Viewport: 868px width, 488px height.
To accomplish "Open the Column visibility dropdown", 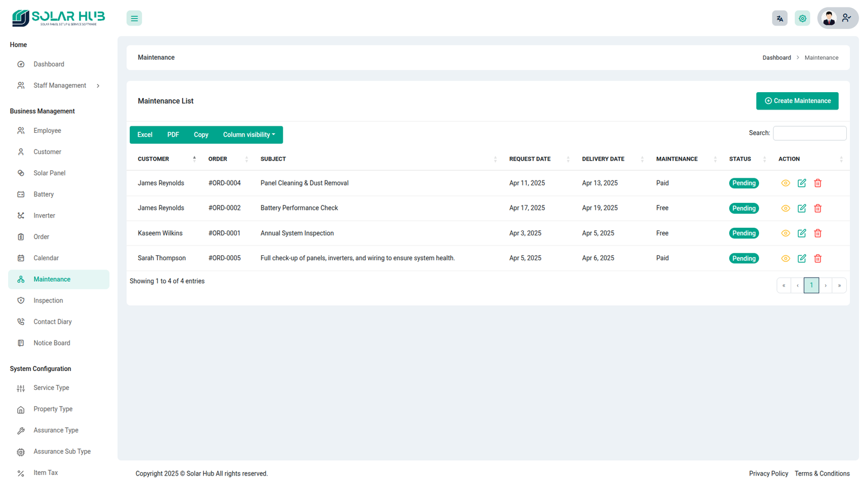I will click(249, 135).
